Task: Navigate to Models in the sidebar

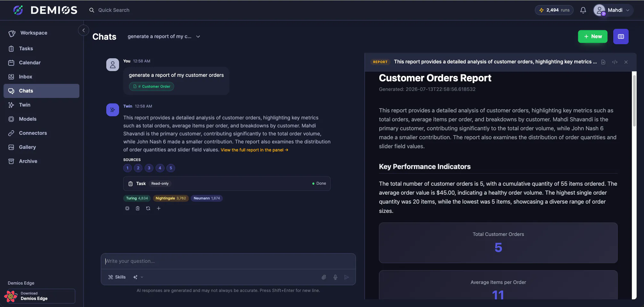Action: click(x=41, y=119)
